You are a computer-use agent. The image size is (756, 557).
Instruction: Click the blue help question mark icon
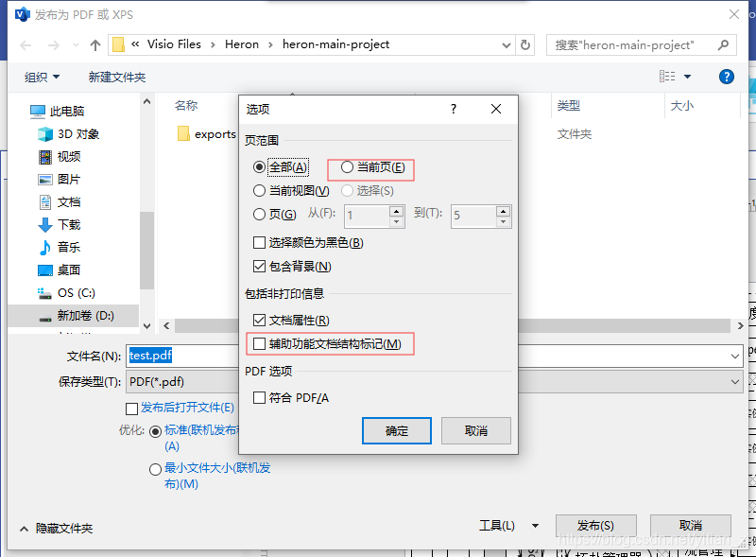(x=726, y=77)
